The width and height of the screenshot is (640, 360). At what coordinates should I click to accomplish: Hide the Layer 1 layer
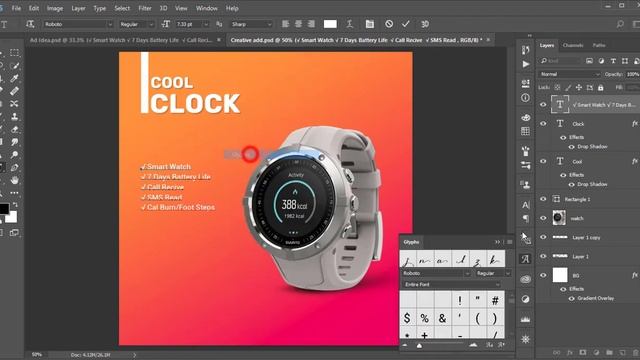[543, 256]
